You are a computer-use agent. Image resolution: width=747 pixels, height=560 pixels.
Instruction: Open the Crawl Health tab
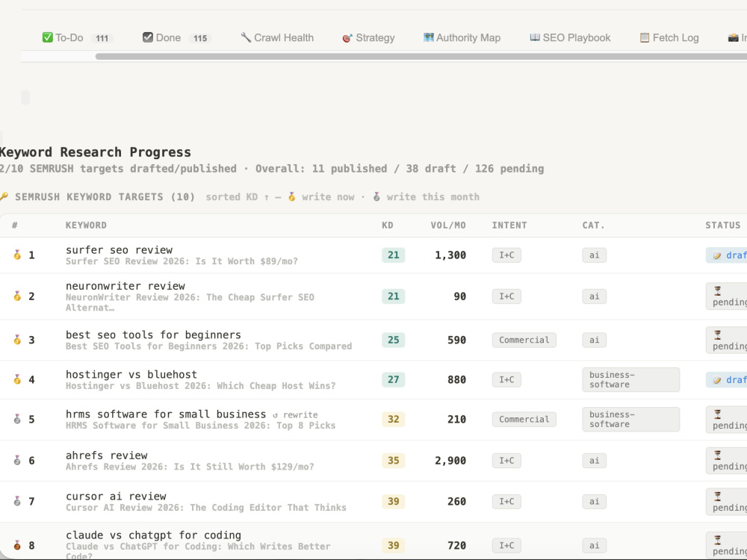click(277, 37)
